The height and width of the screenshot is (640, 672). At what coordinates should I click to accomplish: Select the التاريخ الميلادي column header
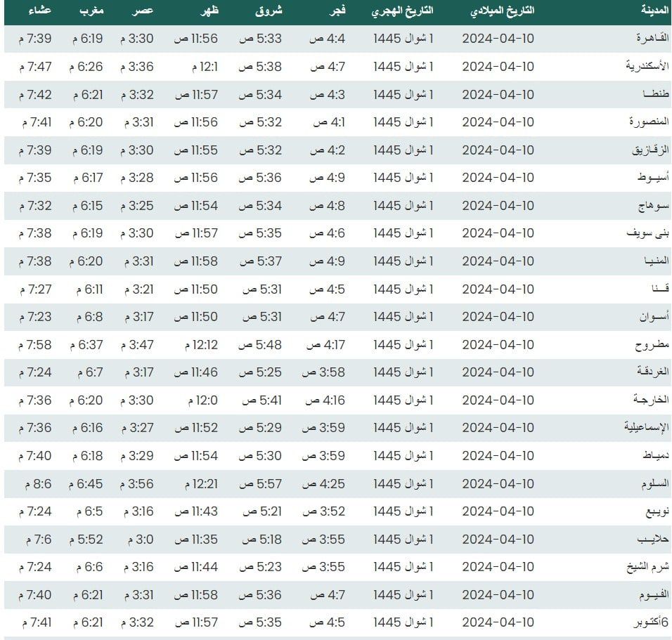click(502, 11)
